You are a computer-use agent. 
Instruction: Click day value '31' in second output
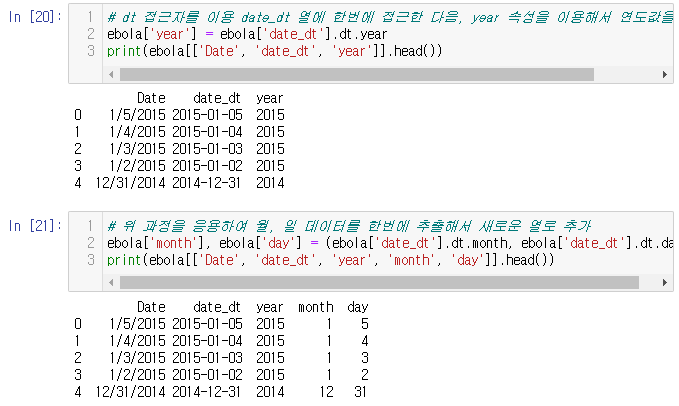point(361,392)
